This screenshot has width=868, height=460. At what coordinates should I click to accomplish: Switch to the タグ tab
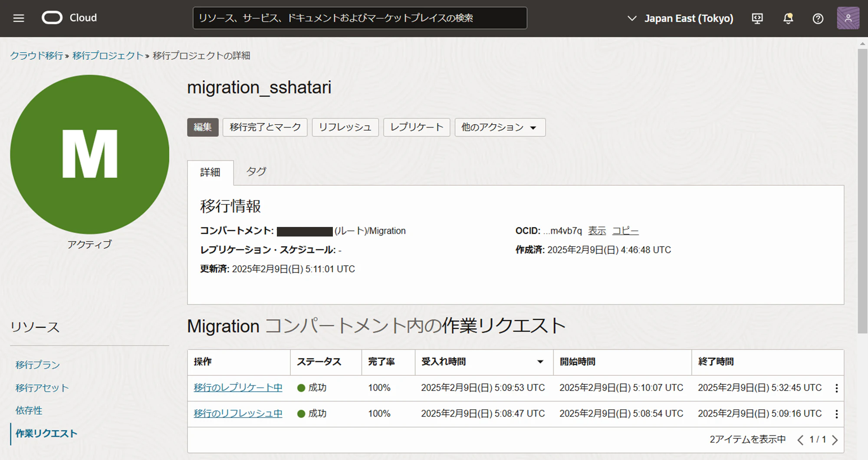pyautogui.click(x=256, y=171)
